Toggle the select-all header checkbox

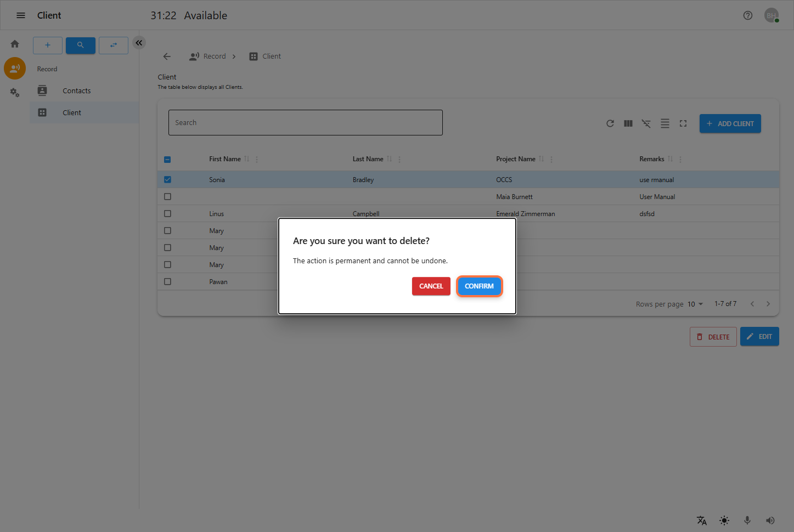(x=167, y=160)
